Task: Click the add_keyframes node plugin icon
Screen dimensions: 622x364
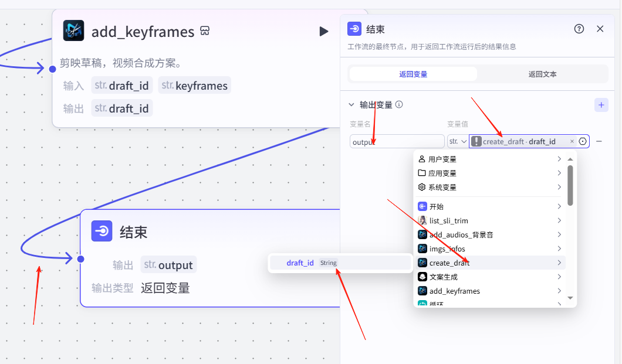Action: pyautogui.click(x=73, y=30)
